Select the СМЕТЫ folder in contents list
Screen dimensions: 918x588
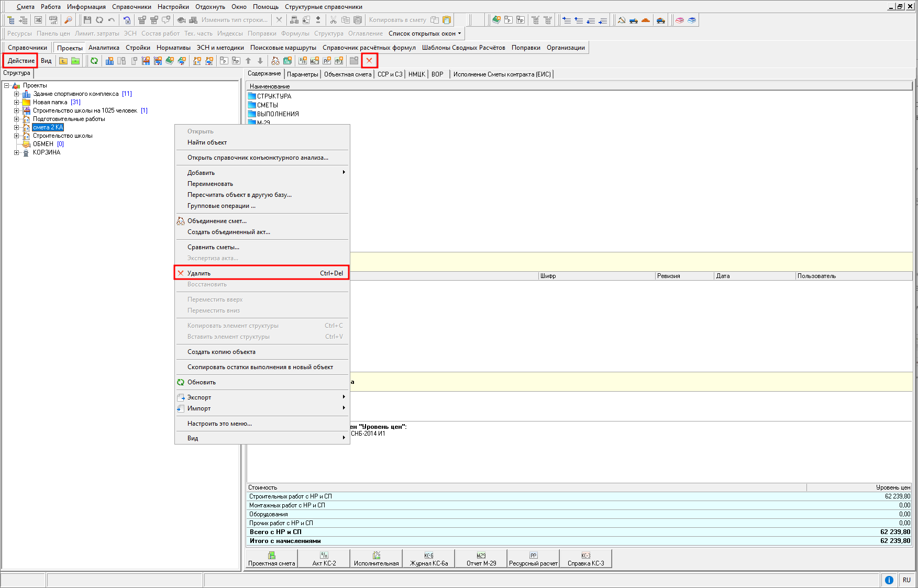pyautogui.click(x=268, y=105)
